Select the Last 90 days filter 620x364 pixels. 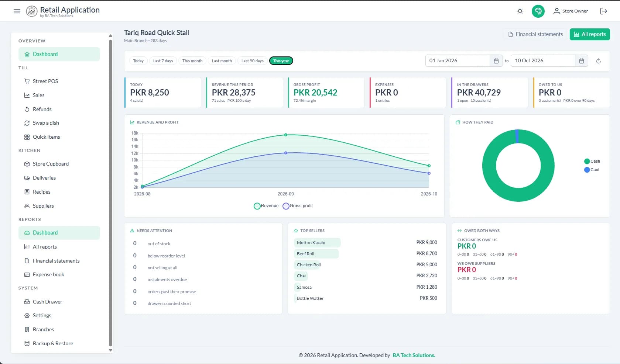click(253, 61)
